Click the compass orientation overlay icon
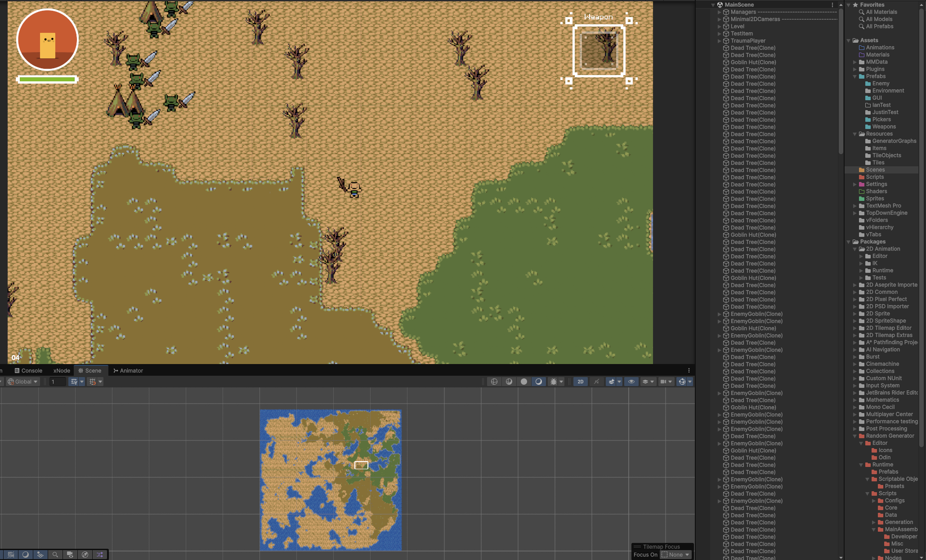This screenshot has width=926, height=560. 85,555
